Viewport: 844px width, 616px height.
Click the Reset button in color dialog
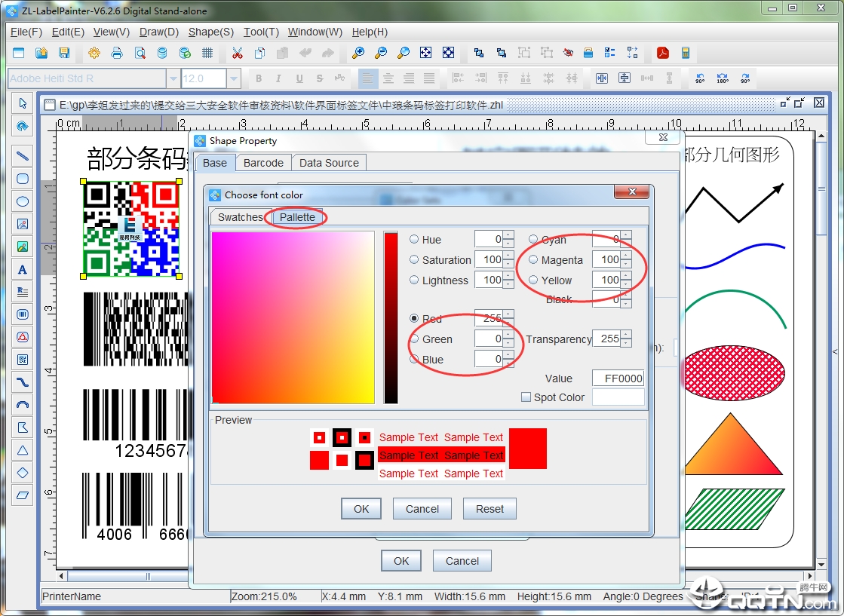click(490, 509)
